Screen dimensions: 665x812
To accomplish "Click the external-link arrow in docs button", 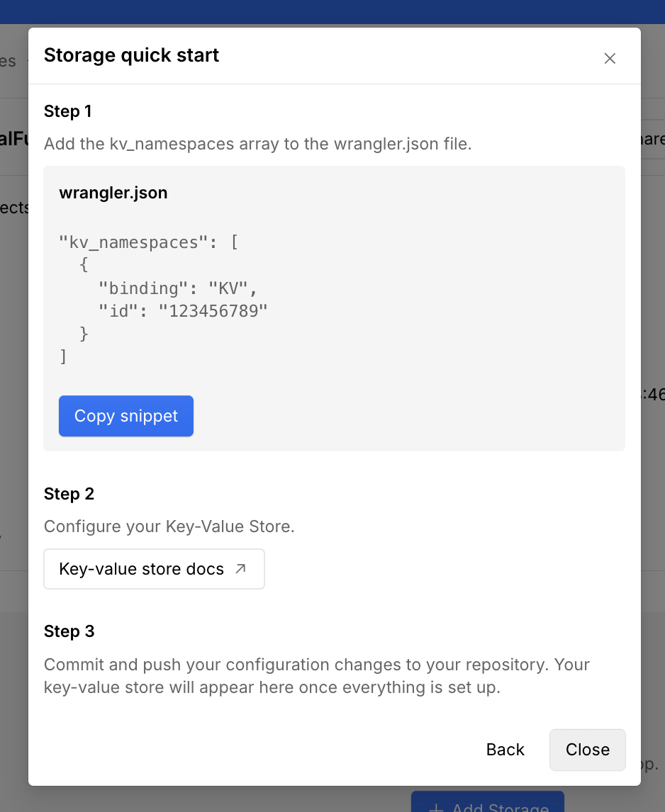I will point(240,569).
